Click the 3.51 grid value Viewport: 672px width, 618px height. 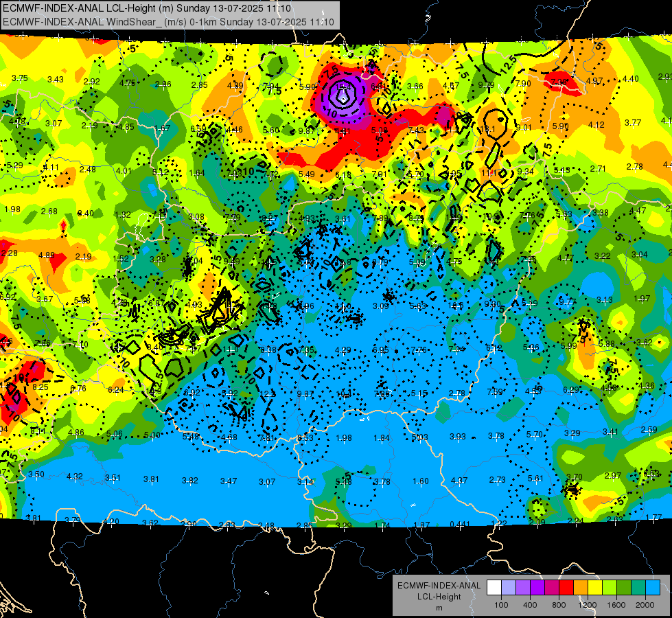click(x=113, y=478)
